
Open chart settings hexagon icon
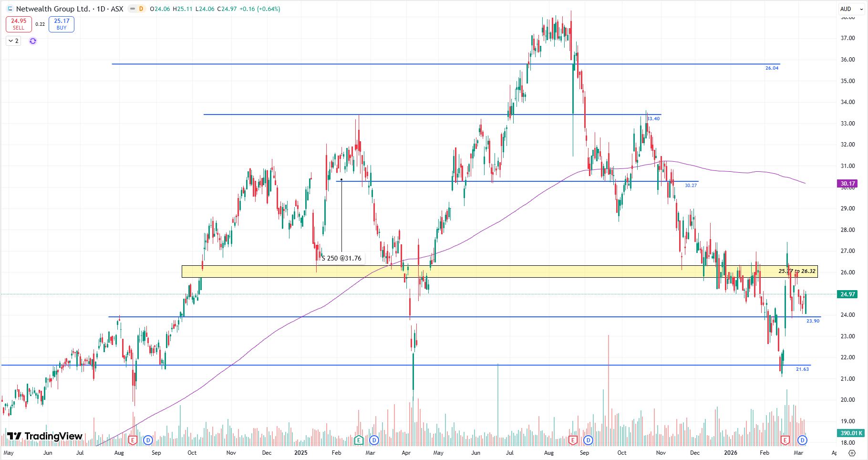point(852,453)
